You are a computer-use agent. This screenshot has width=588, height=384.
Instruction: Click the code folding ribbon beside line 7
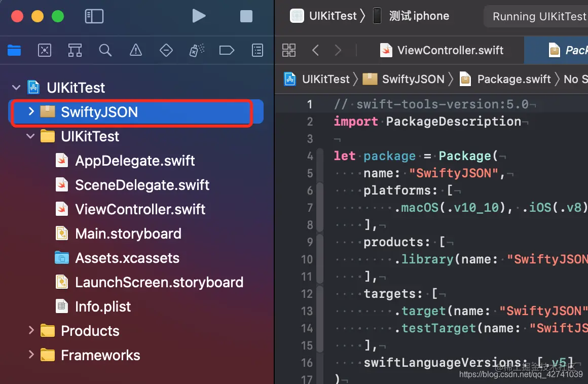point(320,208)
